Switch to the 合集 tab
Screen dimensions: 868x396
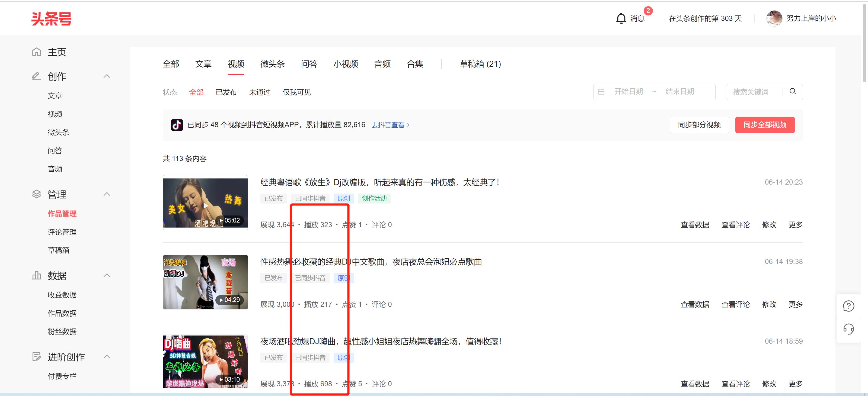415,64
